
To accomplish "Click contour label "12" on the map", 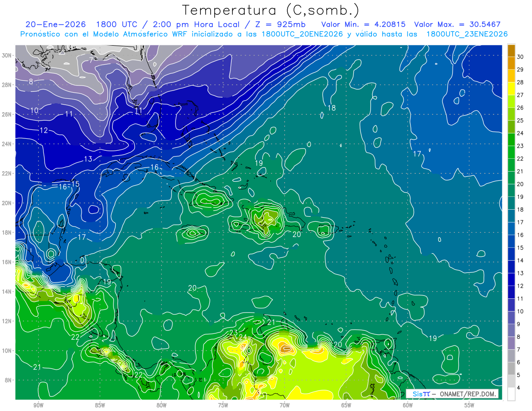I will point(43,131).
